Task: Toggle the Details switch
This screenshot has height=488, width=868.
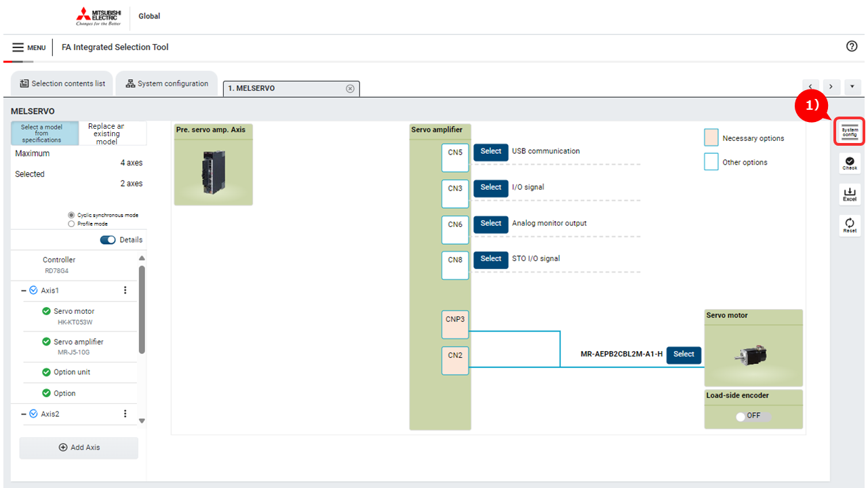Action: [x=108, y=240]
